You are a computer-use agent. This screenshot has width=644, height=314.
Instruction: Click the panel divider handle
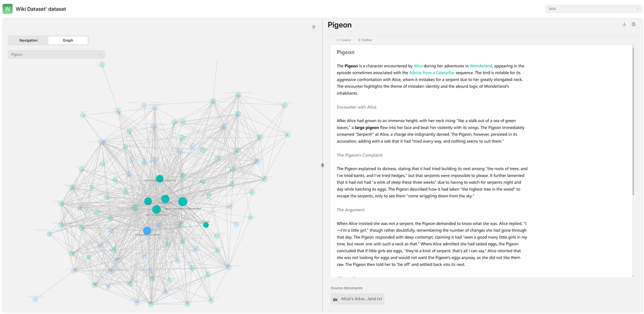[323, 165]
